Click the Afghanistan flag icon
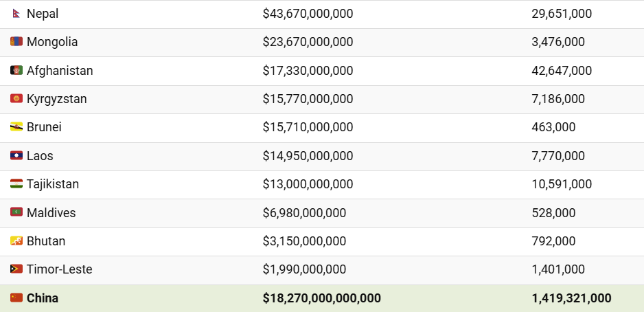 (16, 70)
